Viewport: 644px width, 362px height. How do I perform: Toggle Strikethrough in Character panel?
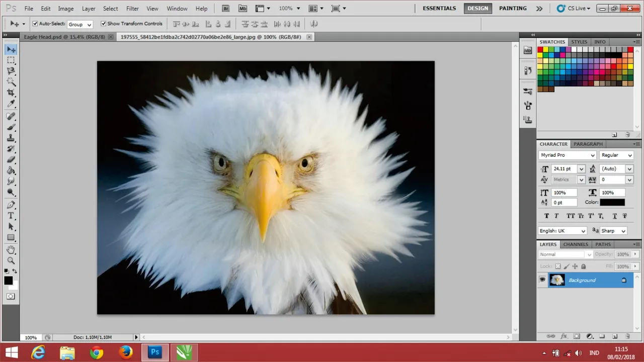point(625,216)
